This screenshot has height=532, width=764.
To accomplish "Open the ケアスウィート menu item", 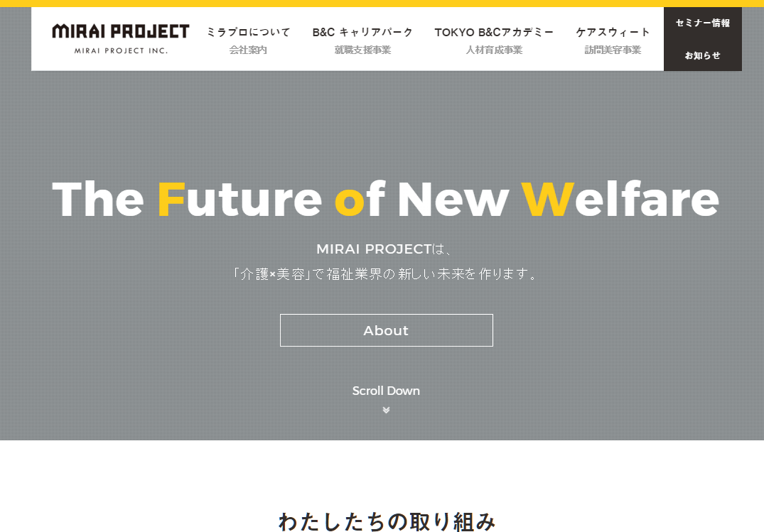I will 613,32.
